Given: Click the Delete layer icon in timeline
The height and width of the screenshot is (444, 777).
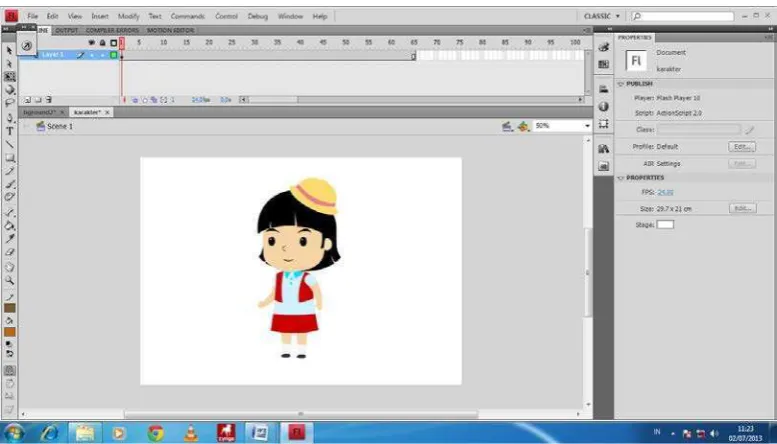Looking at the screenshot, I should click(x=49, y=100).
